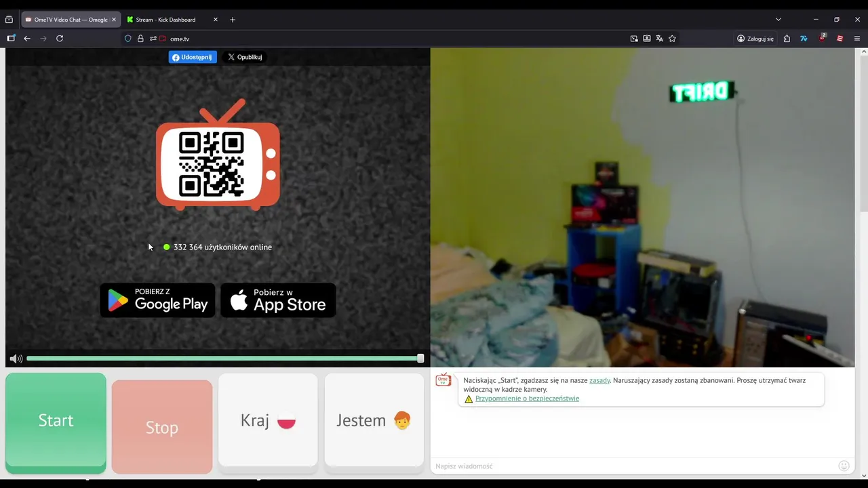Screen dimensions: 868x488
Task: Click the install/save page icon
Action: pos(647,39)
